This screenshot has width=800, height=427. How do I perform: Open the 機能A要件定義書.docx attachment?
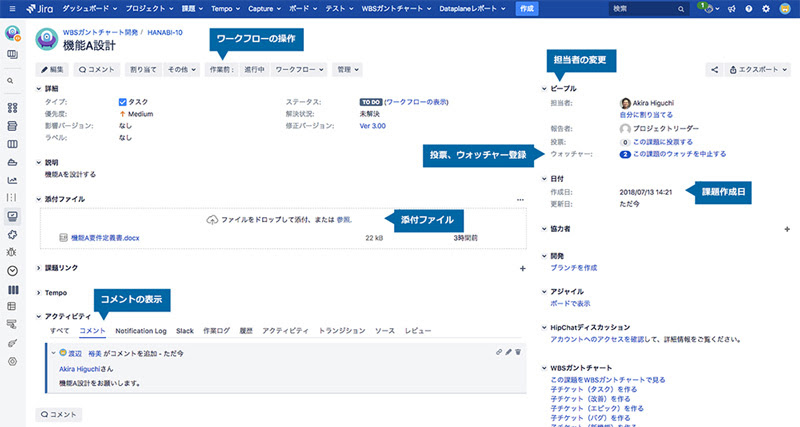[105, 238]
